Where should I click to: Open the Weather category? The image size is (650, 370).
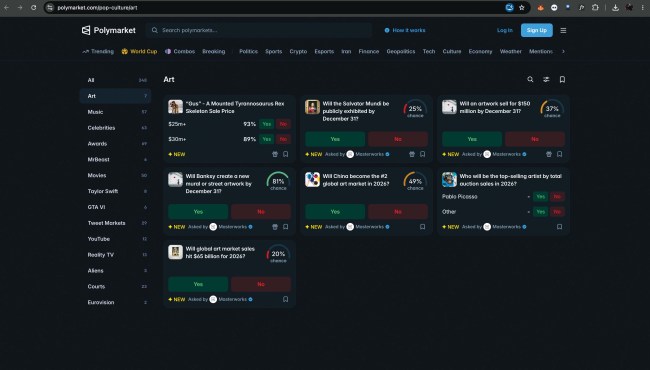pos(510,51)
